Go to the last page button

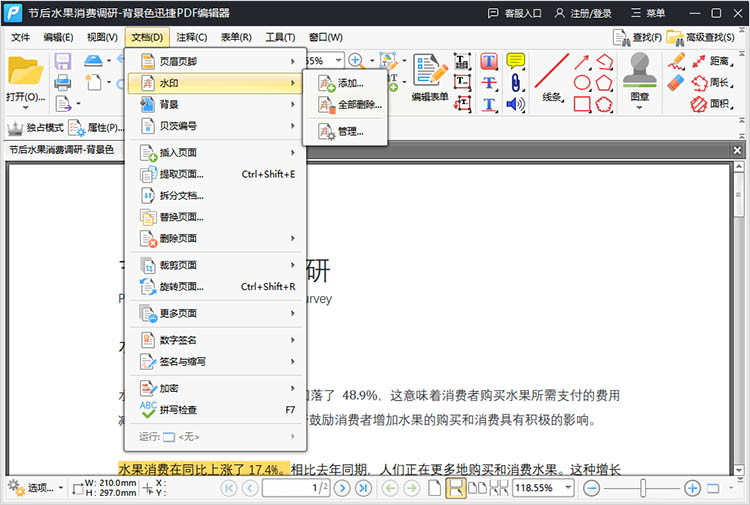tap(363, 488)
